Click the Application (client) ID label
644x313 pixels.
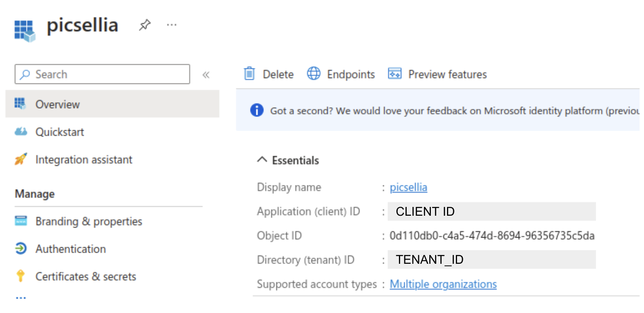click(309, 211)
